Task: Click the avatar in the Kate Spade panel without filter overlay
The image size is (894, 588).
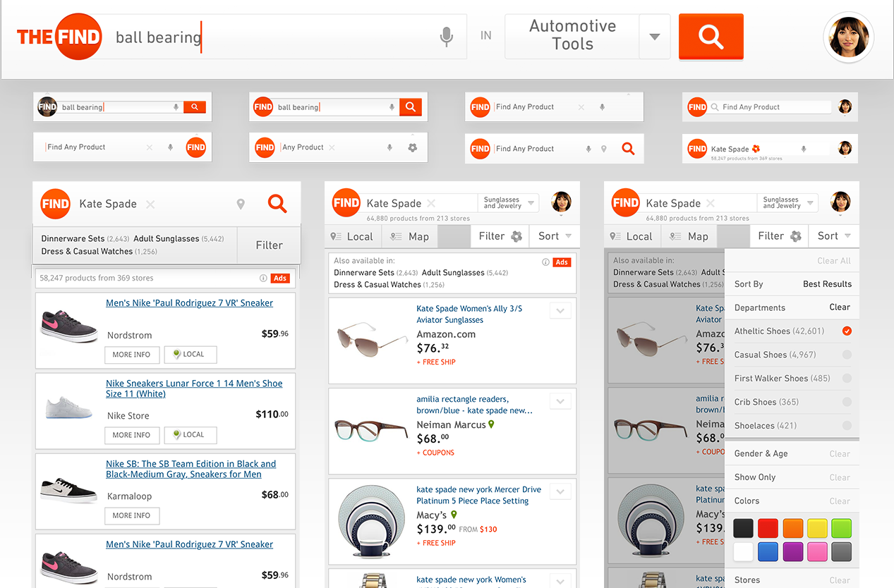Action: pyautogui.click(x=562, y=202)
